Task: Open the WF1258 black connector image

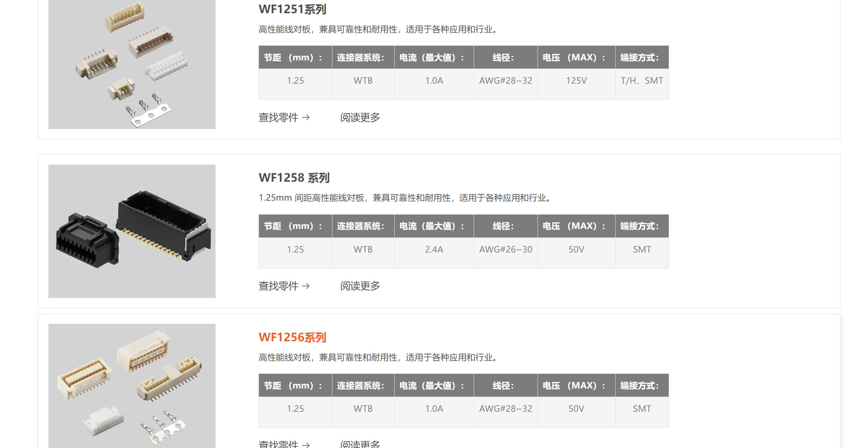Action: click(132, 231)
